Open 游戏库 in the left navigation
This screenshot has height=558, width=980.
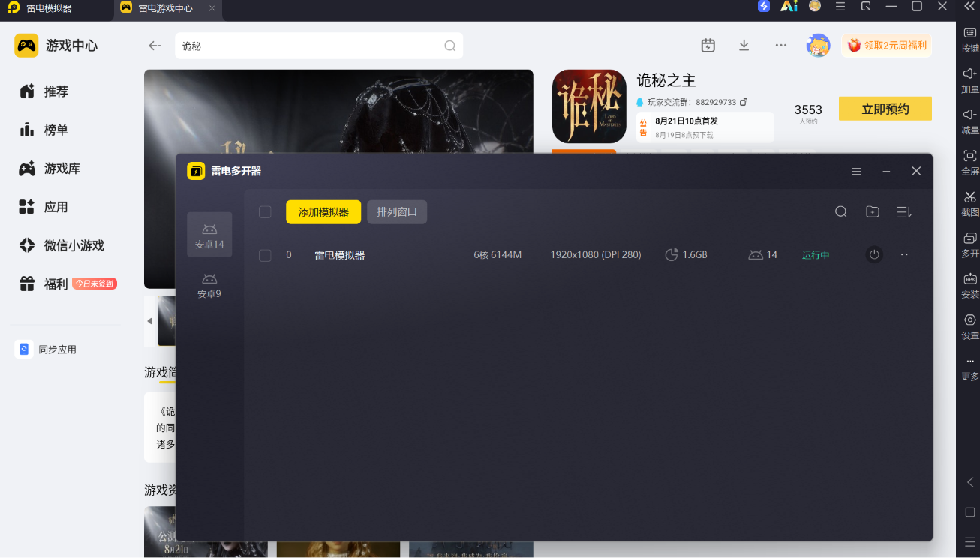click(50, 169)
